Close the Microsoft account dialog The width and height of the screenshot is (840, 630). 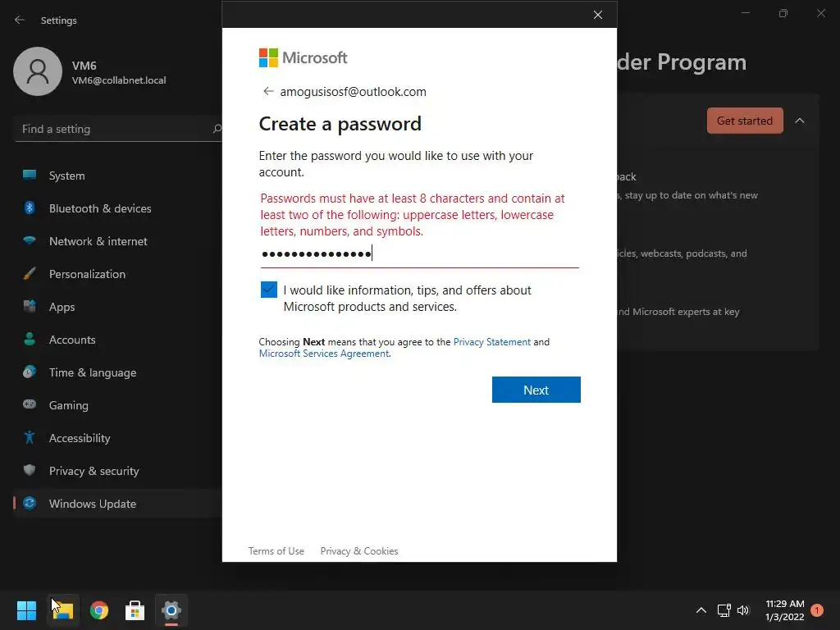click(598, 15)
